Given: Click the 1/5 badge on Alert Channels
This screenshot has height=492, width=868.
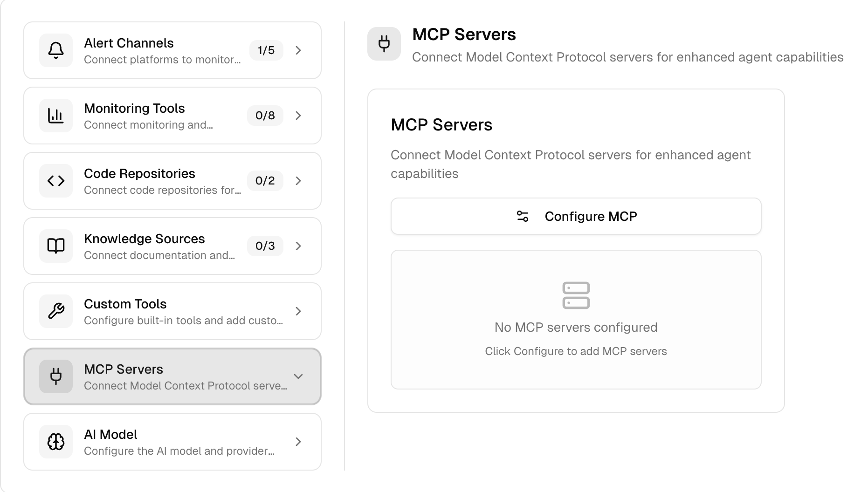Looking at the screenshot, I should pos(265,50).
